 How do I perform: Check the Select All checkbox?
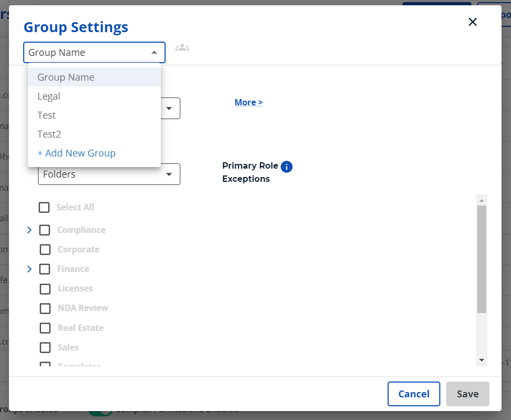tap(44, 208)
